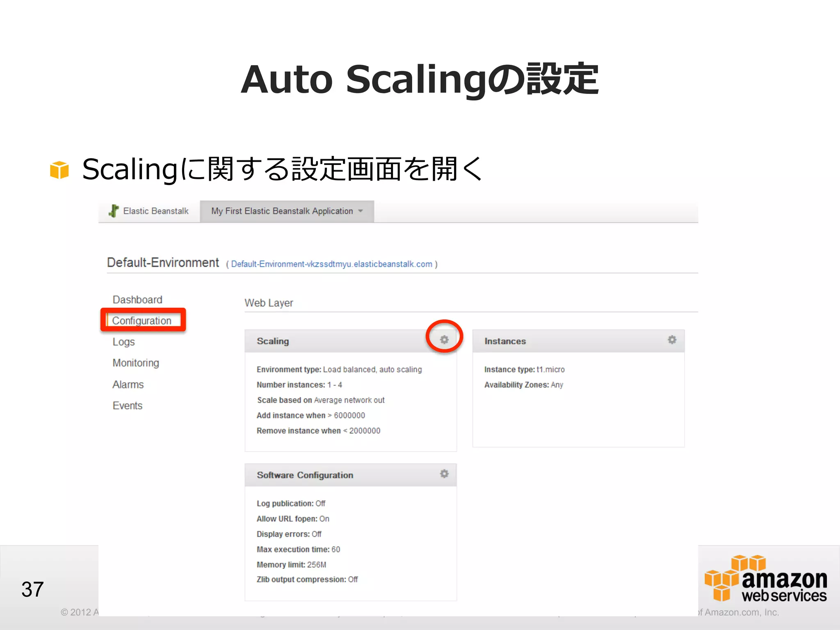Image resolution: width=840 pixels, height=630 pixels.
Task: Open the Logs section
Action: 123,342
